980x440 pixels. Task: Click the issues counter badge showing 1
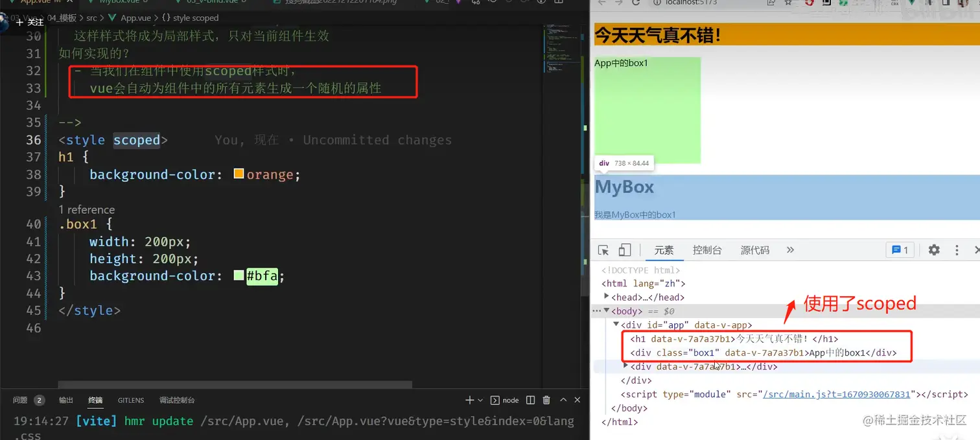(x=900, y=250)
